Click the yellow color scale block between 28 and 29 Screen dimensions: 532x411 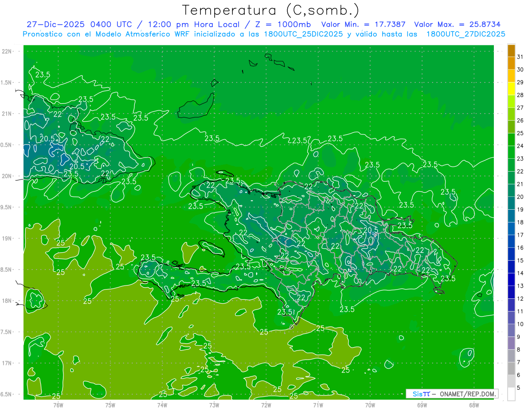pos(511,89)
